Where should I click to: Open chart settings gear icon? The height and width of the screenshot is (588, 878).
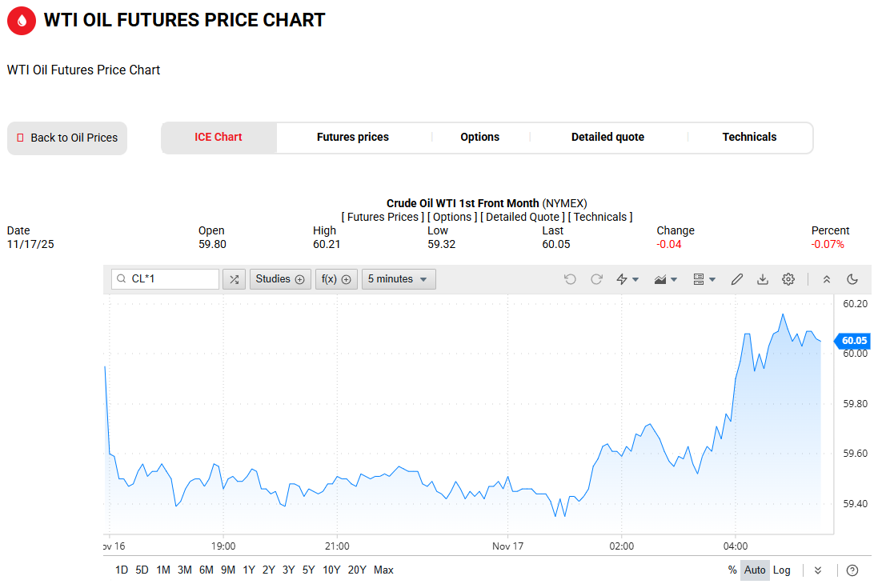(788, 279)
